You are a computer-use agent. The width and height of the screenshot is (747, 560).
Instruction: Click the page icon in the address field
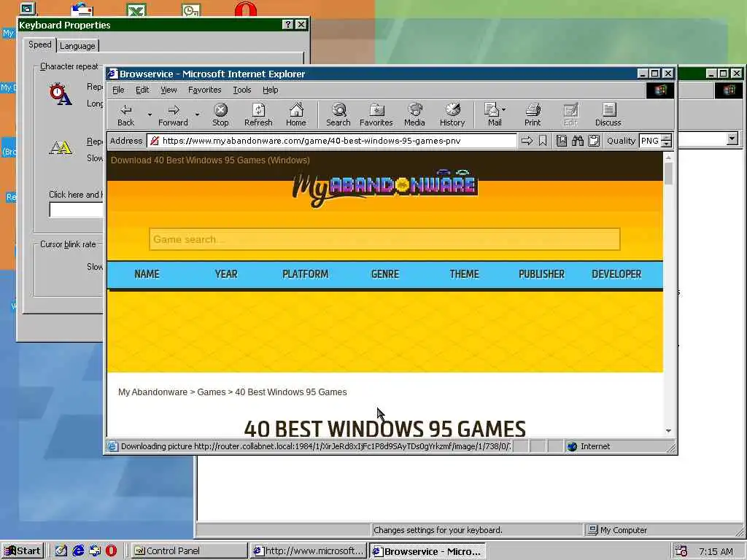(155, 141)
